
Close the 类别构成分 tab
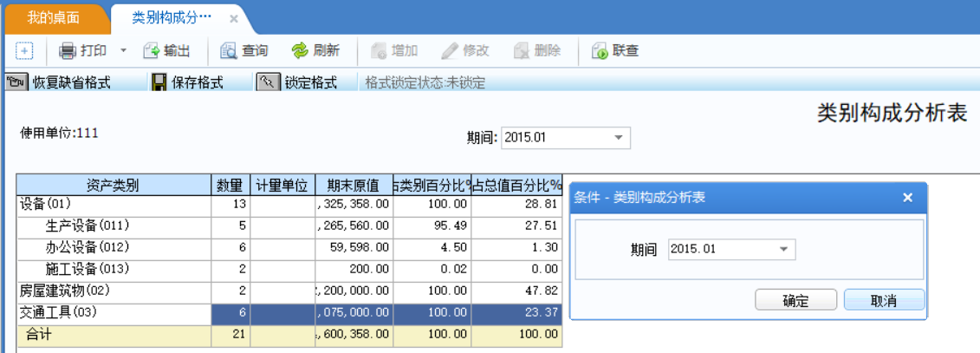[234, 19]
